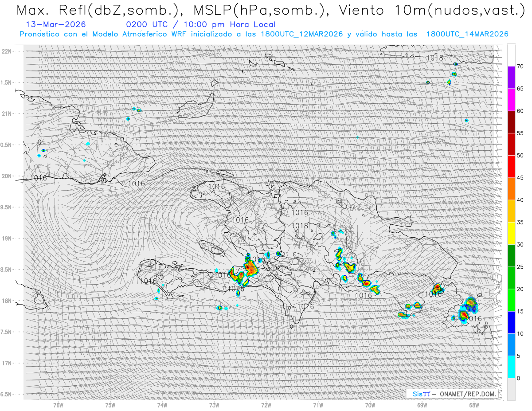The height and width of the screenshot is (411, 532).
Task: Click the colorbar label '60'
Action: coord(520,111)
